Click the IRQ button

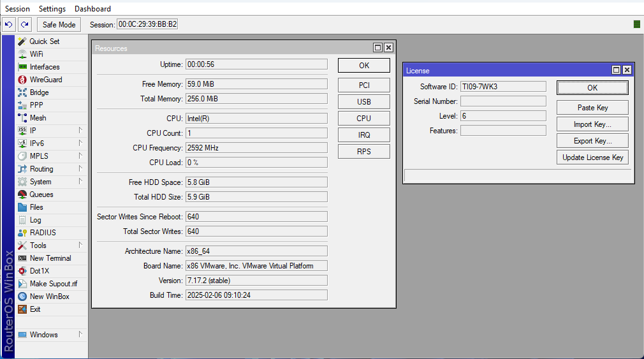coord(364,135)
